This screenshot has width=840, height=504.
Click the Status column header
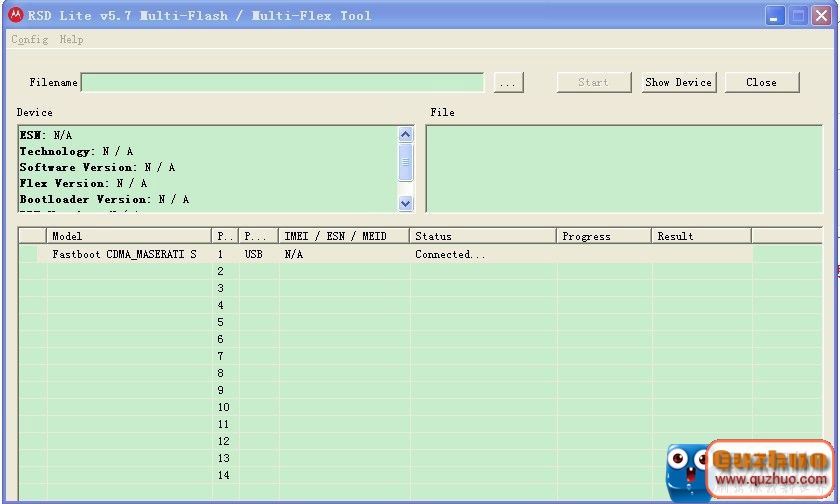coord(483,236)
